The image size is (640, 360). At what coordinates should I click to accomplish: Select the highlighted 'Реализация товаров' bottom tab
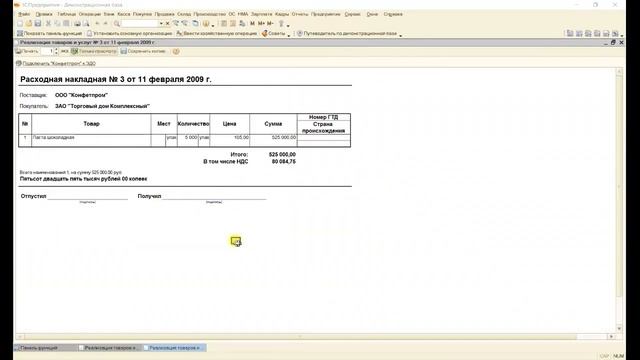point(174,348)
